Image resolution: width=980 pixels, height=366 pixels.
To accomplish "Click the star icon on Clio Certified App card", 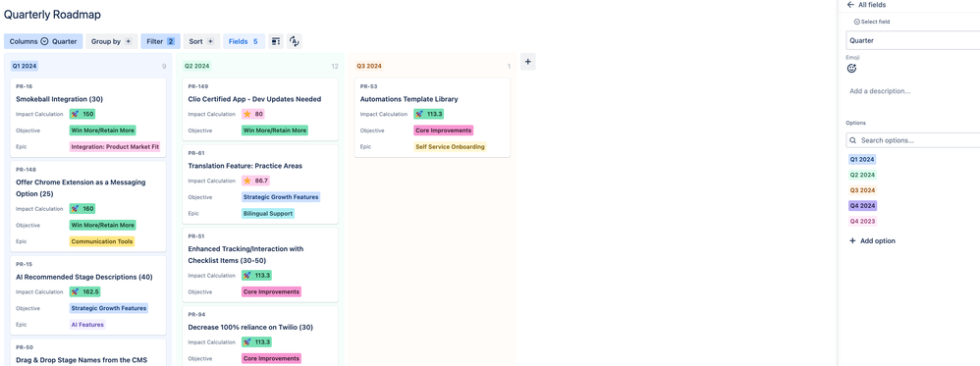I will 247,114.
